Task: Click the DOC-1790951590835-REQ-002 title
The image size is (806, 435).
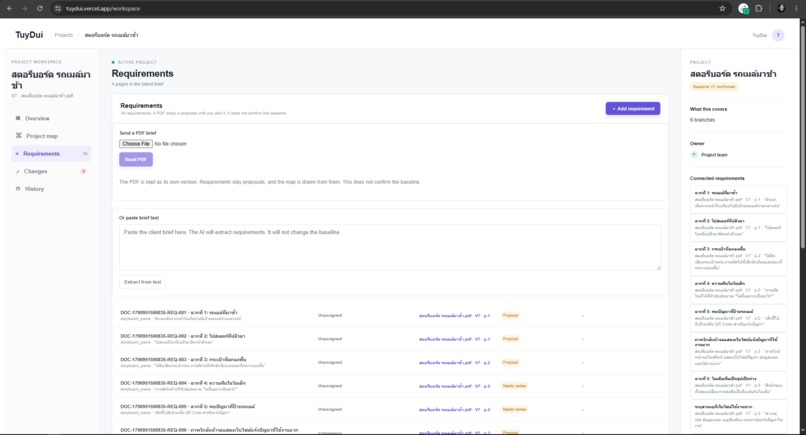Action: 182,336
